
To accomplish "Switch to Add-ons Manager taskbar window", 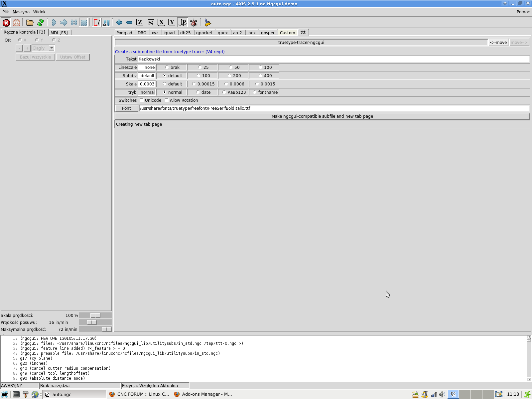I will (x=203, y=394).
